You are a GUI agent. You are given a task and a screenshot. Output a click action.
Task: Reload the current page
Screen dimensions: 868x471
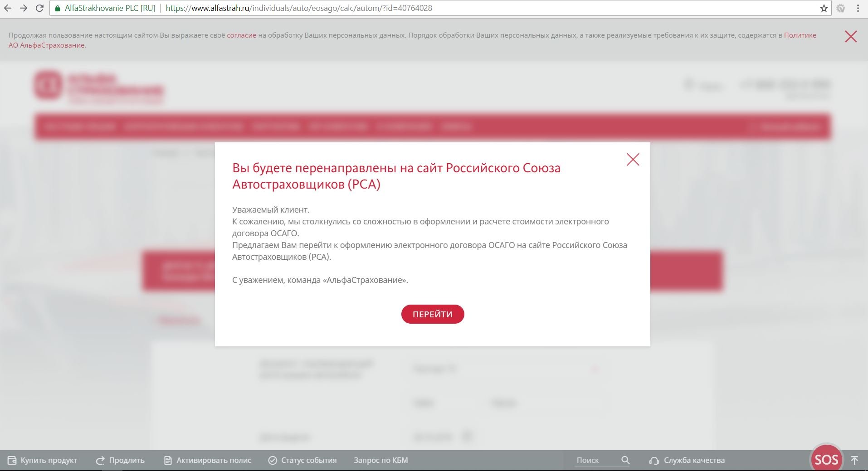tap(39, 8)
